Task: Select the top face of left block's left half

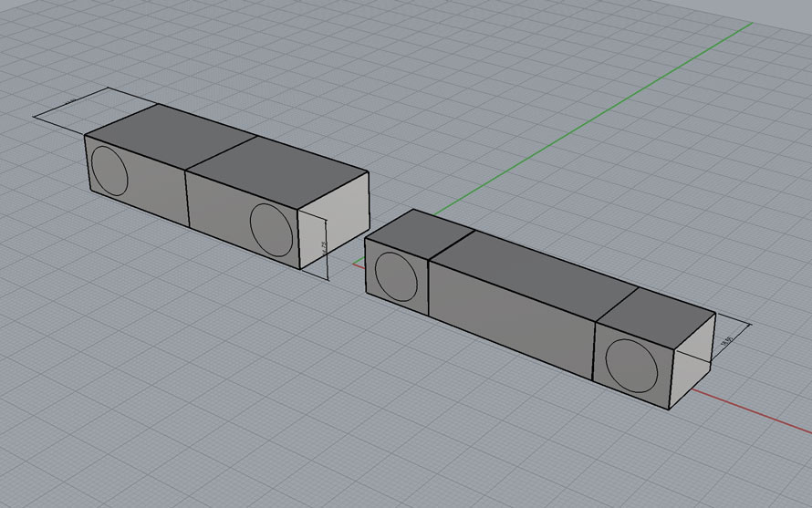Action: coord(171,136)
